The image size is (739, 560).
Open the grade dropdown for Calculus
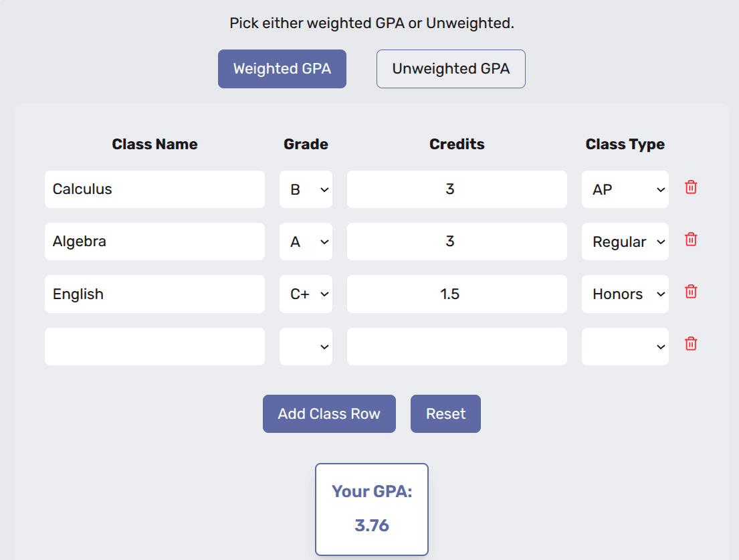coord(306,189)
